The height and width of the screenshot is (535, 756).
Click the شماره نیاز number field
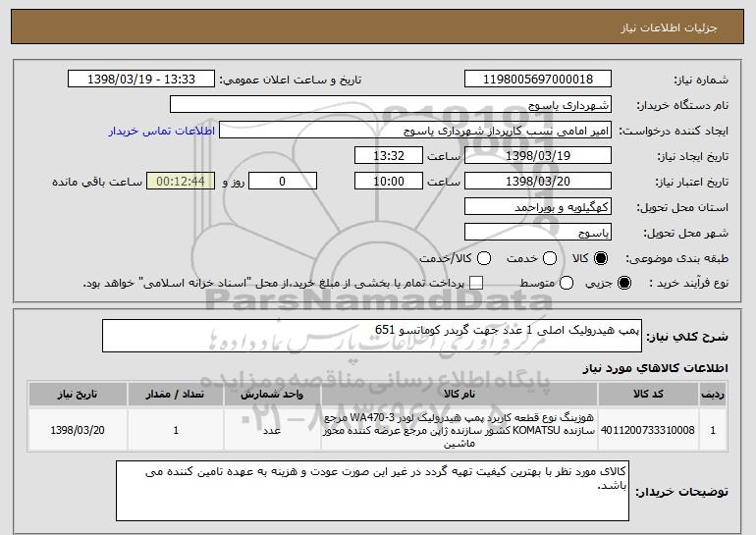[538, 80]
